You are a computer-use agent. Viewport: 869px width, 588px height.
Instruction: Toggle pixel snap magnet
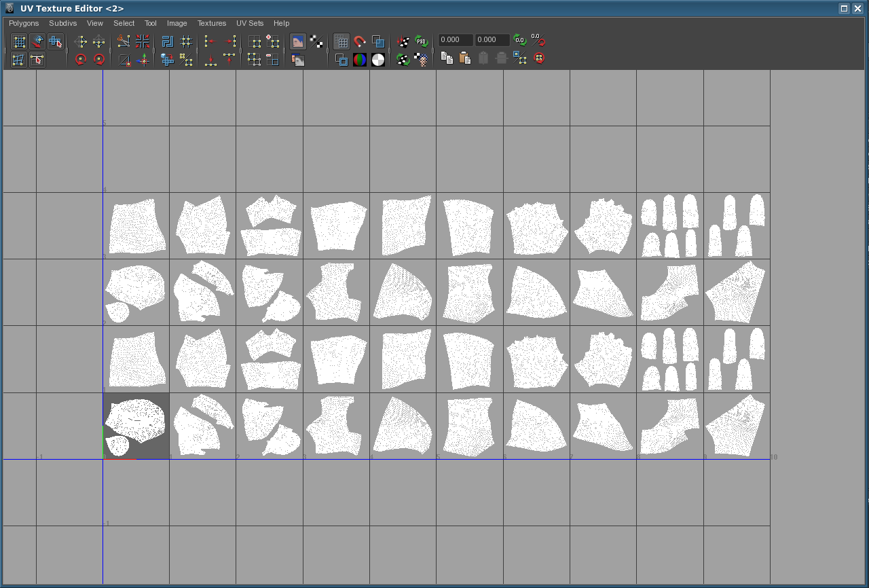coord(360,41)
